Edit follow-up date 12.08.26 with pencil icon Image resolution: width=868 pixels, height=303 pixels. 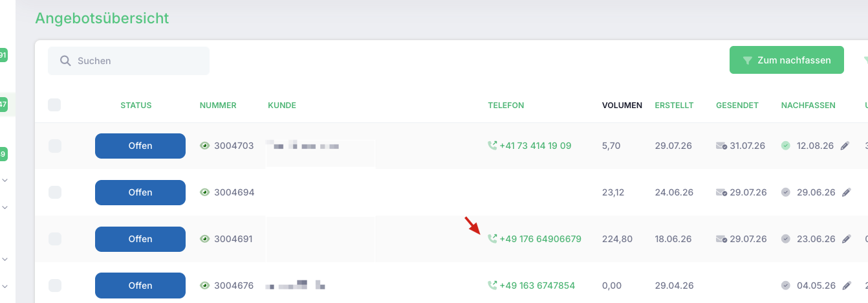(x=845, y=146)
